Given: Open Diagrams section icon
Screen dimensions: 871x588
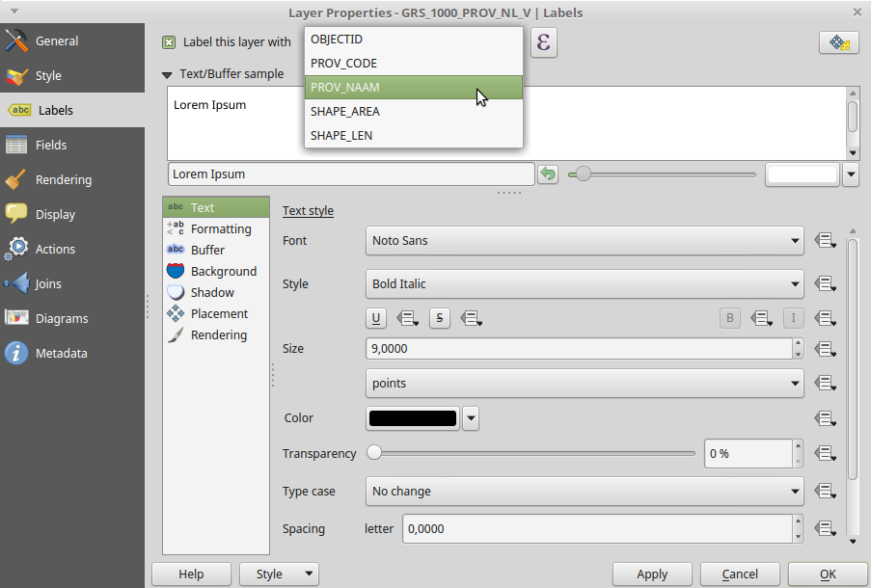Looking at the screenshot, I should point(16,319).
